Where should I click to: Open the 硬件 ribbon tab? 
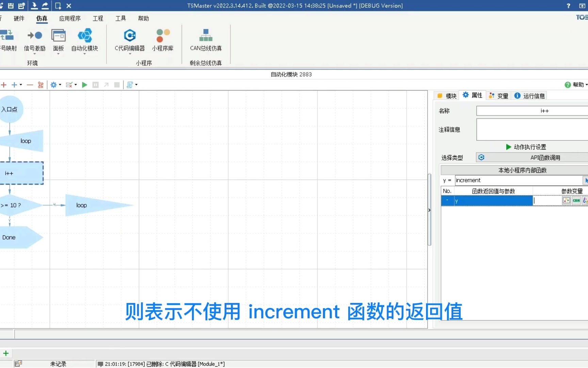click(x=19, y=18)
